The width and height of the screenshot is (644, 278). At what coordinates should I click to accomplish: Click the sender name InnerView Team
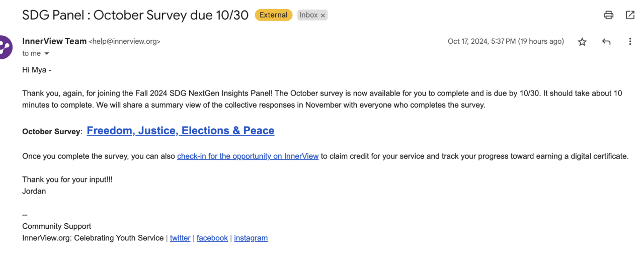[54, 41]
